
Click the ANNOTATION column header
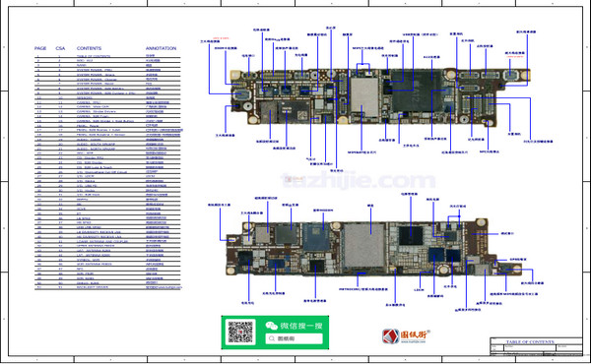click(x=161, y=48)
